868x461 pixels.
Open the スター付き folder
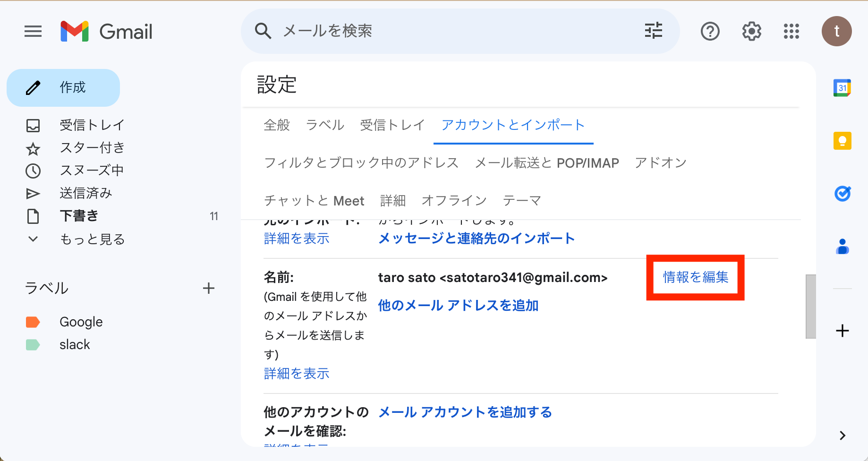pos(92,148)
